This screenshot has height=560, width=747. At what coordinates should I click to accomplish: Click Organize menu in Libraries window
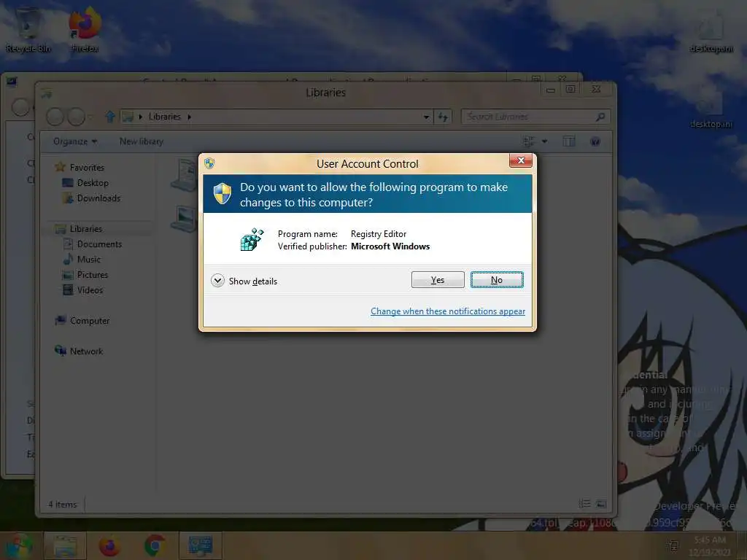click(75, 141)
